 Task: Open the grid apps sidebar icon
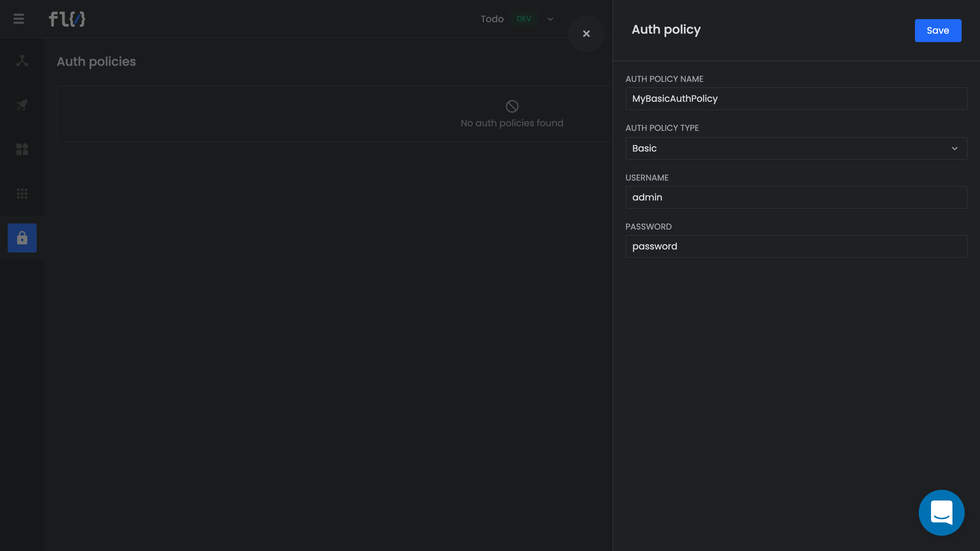(22, 194)
